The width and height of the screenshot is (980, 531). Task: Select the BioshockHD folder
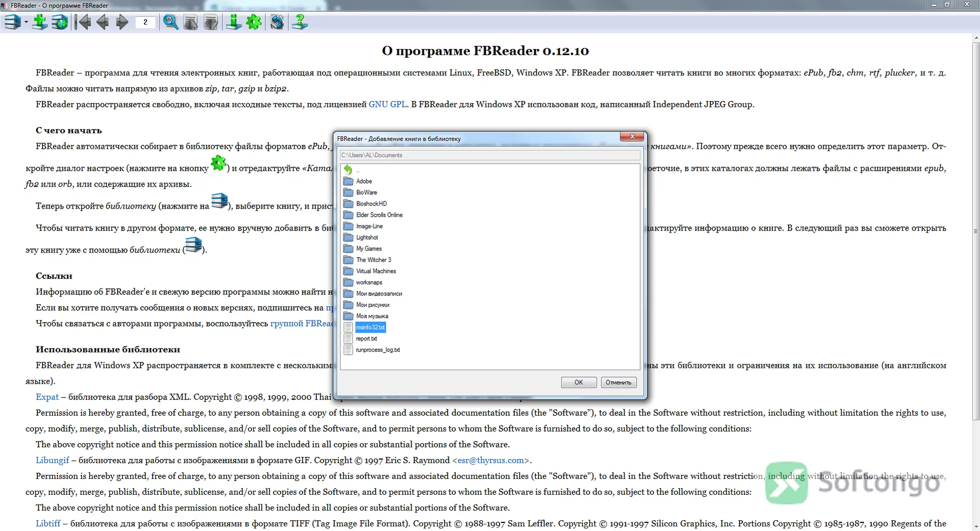click(371, 204)
